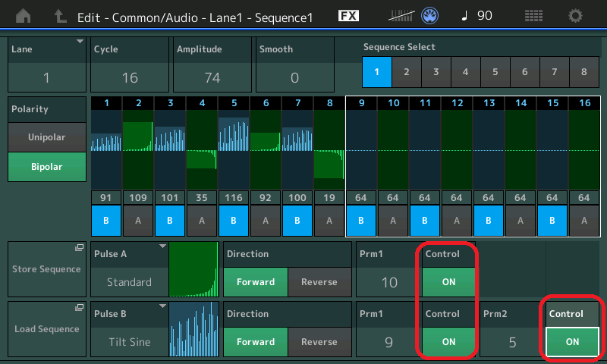Image resolution: width=607 pixels, height=364 pixels.
Task: Click the mixer sliders icon
Action: pyautogui.click(x=401, y=16)
